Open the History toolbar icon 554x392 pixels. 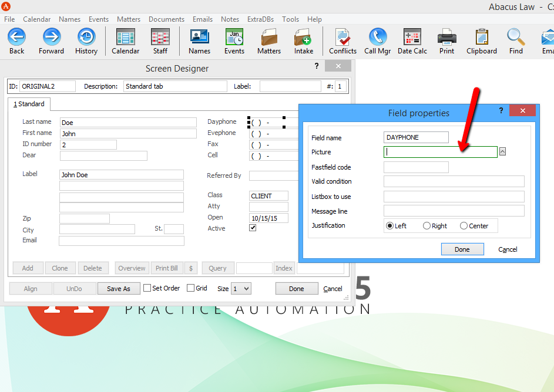86,37
